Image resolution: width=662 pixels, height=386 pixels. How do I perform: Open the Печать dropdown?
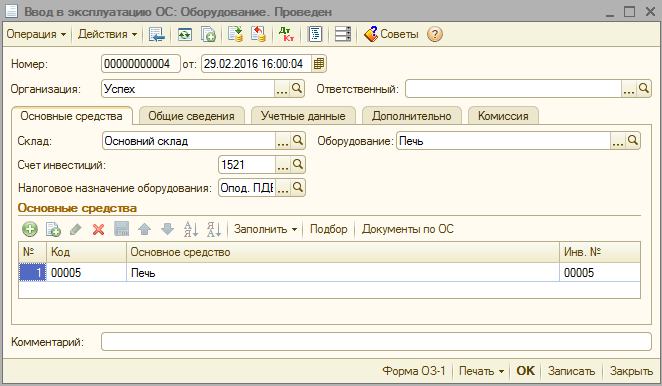481,371
